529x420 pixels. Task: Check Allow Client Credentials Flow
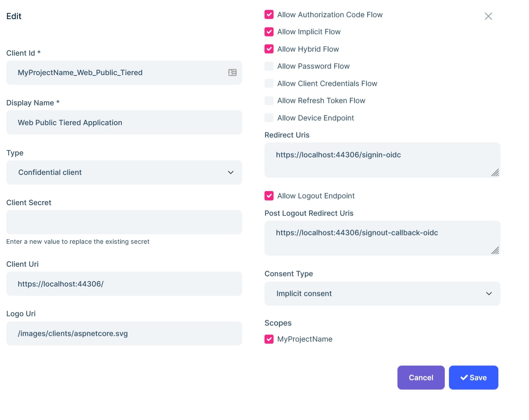pyautogui.click(x=269, y=83)
